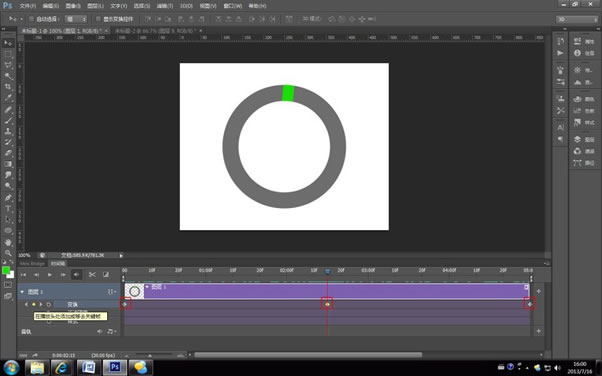This screenshot has width=602, height=376.
Task: Select the Pen tool
Action: tap(8, 197)
